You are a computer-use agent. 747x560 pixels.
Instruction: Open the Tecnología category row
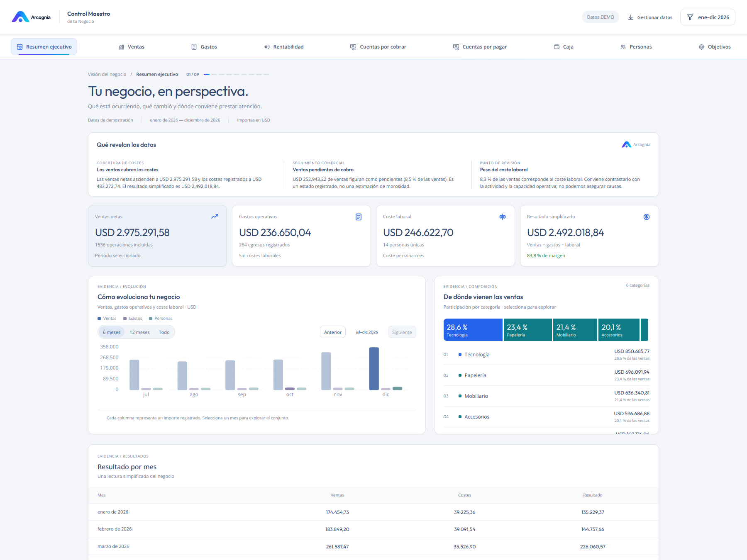coord(547,355)
